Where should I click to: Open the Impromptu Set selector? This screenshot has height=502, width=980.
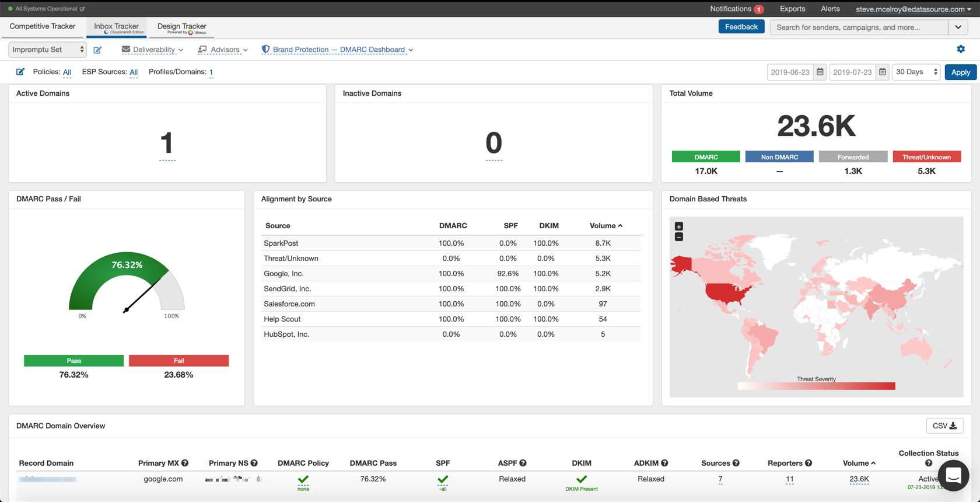47,50
